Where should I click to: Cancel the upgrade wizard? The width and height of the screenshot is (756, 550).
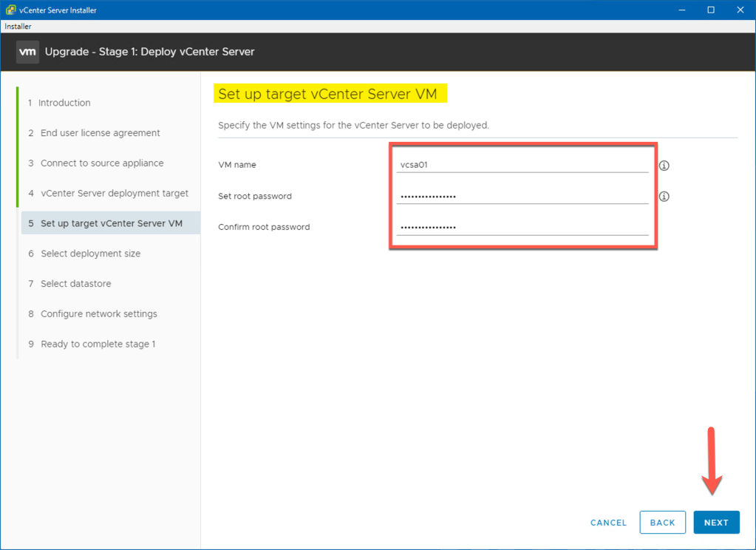pos(608,523)
